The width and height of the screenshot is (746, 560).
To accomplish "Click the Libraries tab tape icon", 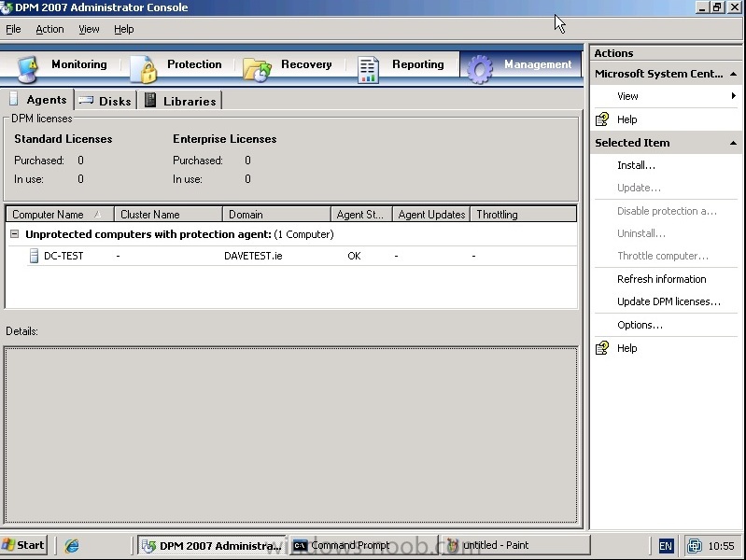I will tap(150, 100).
